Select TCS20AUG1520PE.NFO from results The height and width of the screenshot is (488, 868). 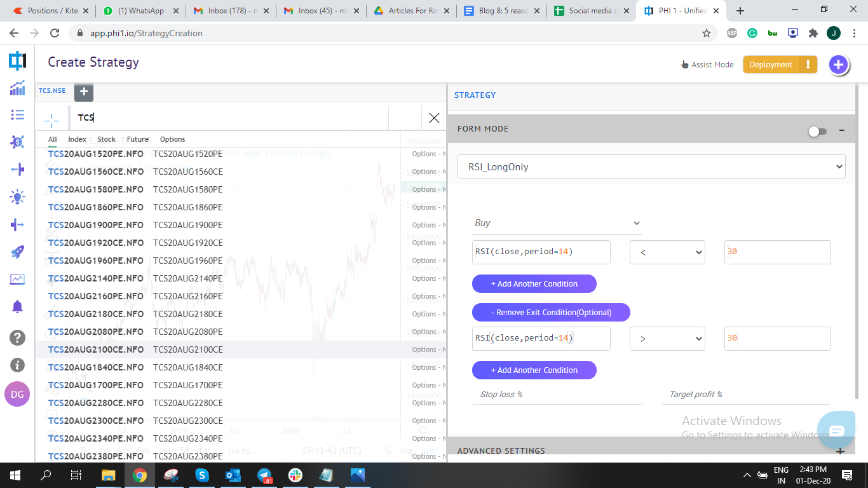click(241, 154)
